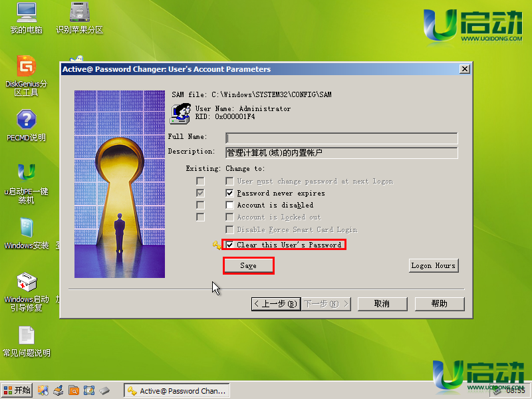Click the key icon beside Clear Password
The width and height of the screenshot is (532, 399).
(217, 245)
